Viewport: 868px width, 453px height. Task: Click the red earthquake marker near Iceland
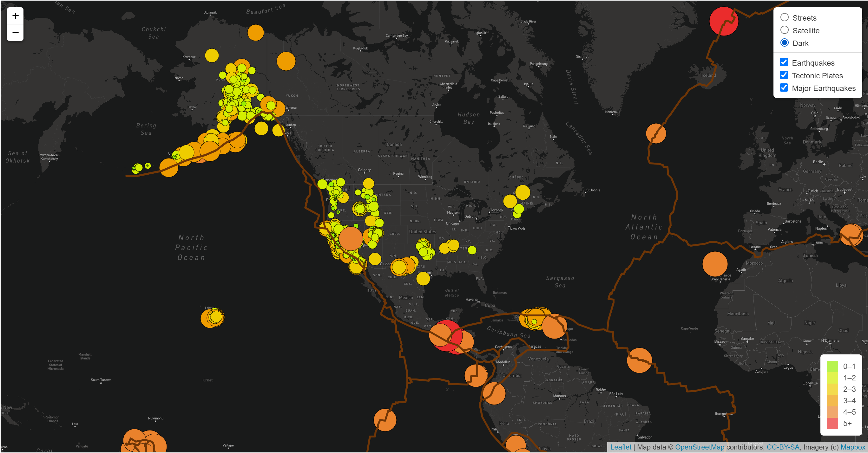click(723, 21)
